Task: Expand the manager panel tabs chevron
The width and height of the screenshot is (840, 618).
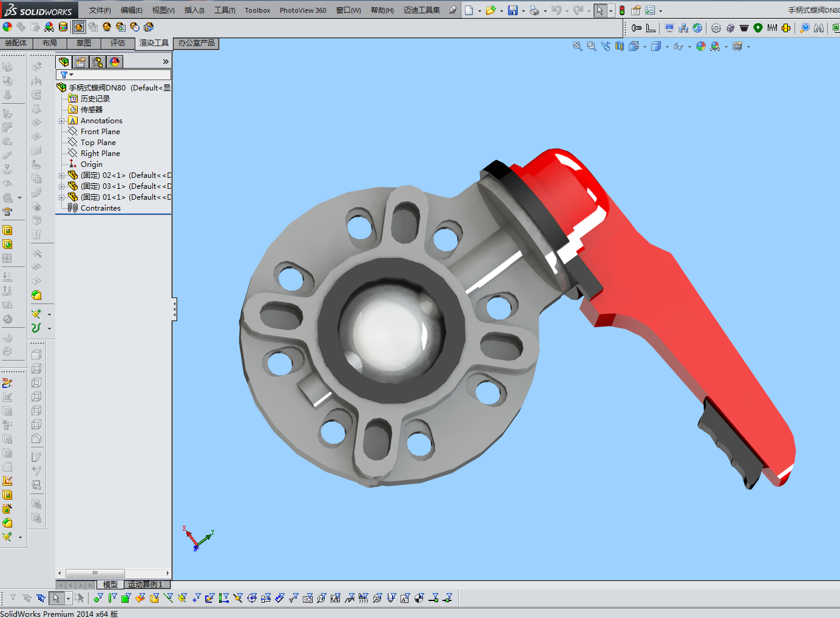Action: coord(166,62)
